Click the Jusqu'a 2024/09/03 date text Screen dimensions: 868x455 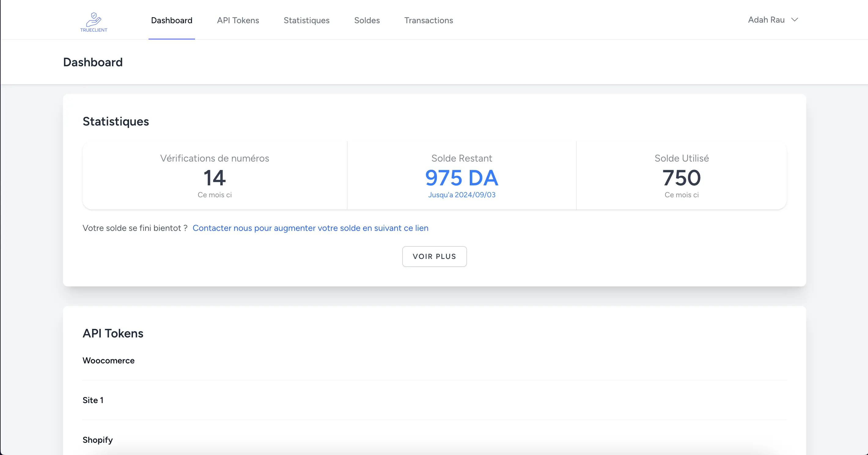461,195
